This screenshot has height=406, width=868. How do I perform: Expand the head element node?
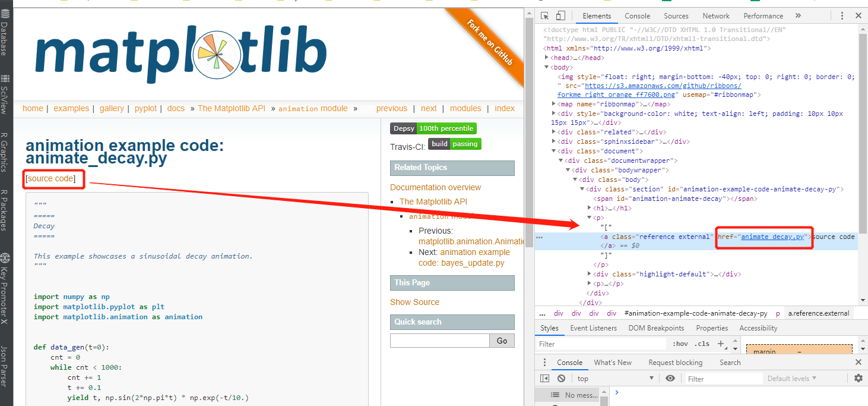point(547,58)
